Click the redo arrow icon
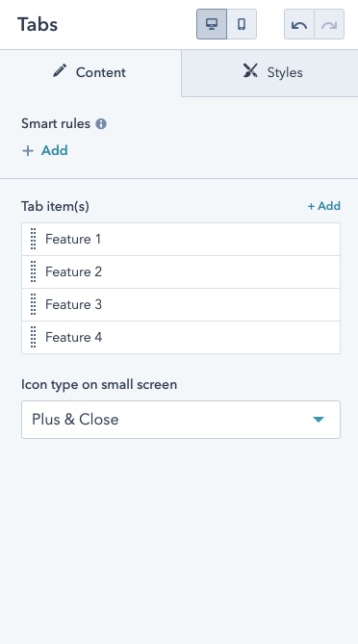The width and height of the screenshot is (358, 644). click(329, 25)
